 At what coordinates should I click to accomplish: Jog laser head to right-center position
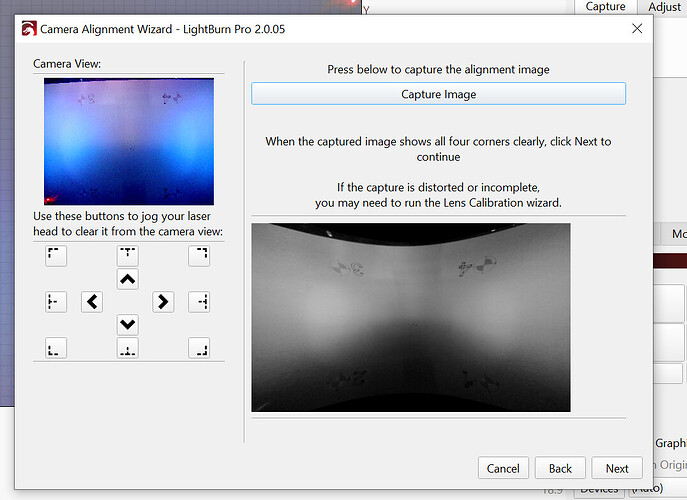click(199, 301)
